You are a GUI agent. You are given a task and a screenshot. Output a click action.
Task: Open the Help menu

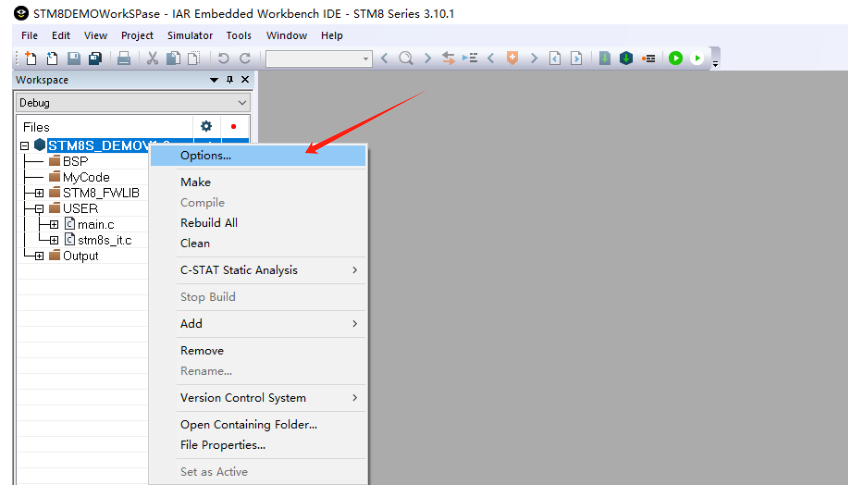pyautogui.click(x=332, y=36)
